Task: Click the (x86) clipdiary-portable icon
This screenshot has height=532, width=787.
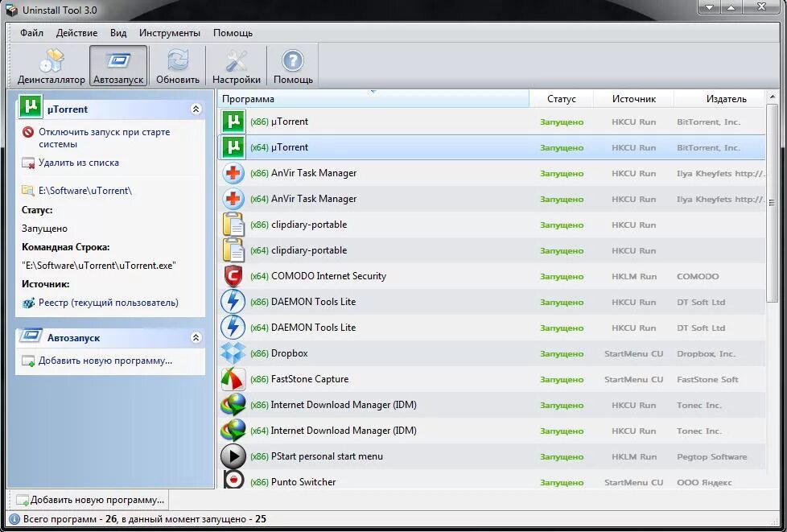Action: pyautogui.click(x=233, y=225)
